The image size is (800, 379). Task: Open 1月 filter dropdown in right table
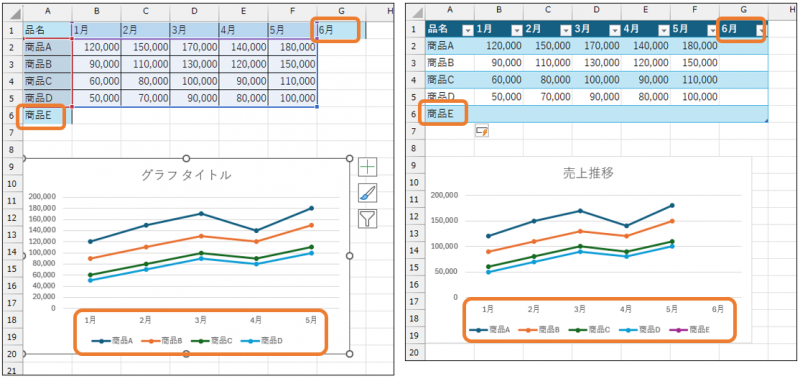coord(517,31)
